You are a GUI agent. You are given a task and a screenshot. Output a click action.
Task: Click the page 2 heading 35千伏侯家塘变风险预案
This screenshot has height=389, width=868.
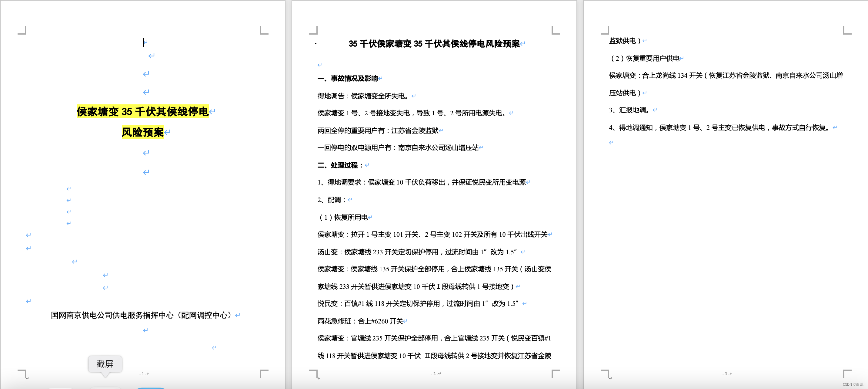434,44
